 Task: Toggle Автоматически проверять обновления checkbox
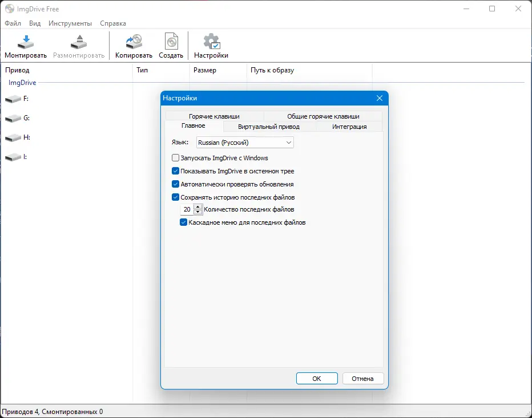[175, 184]
